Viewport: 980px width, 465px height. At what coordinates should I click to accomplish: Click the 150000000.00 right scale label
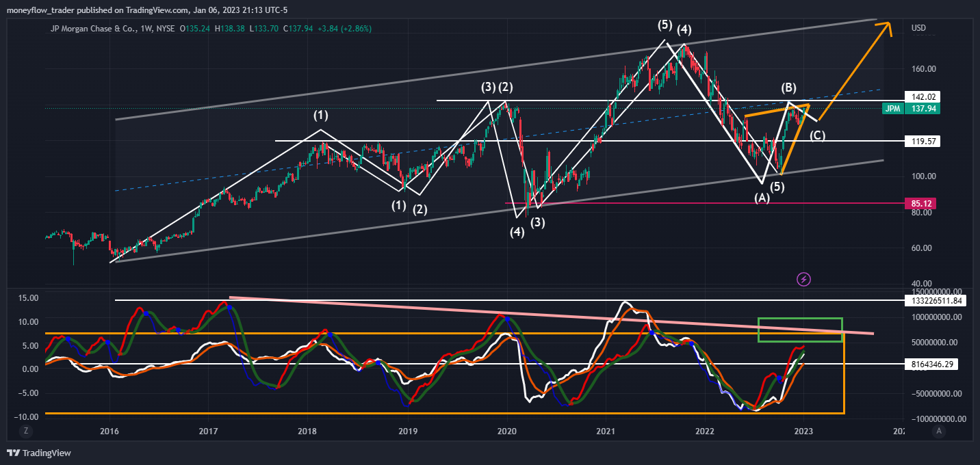pos(936,291)
